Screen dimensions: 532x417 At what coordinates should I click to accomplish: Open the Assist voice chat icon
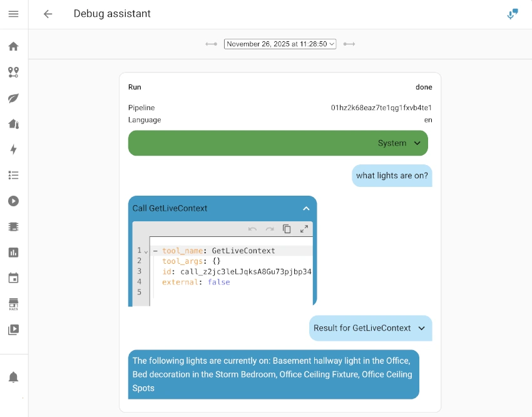513,14
